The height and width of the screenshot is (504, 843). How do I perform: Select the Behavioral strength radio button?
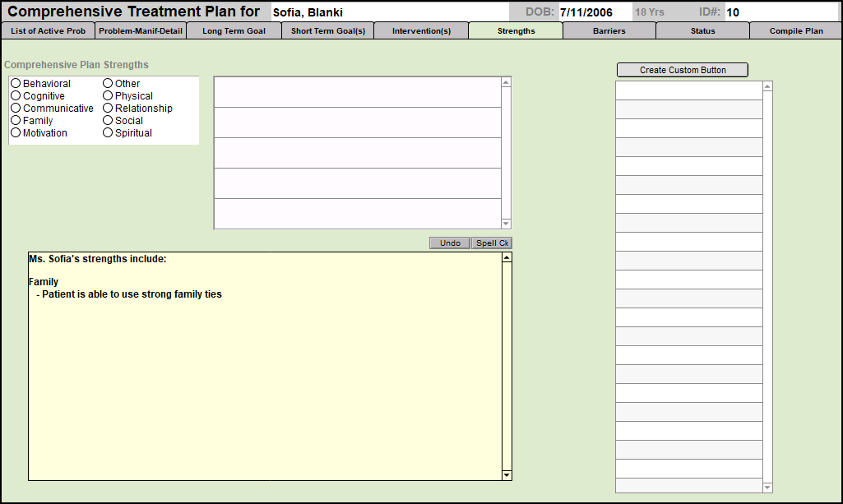tap(16, 84)
